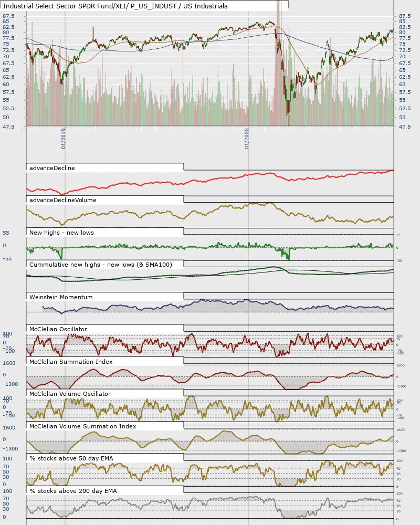Click the McClellan Oscillator panel label
The height and width of the screenshot is (525, 420).
pyautogui.click(x=58, y=330)
